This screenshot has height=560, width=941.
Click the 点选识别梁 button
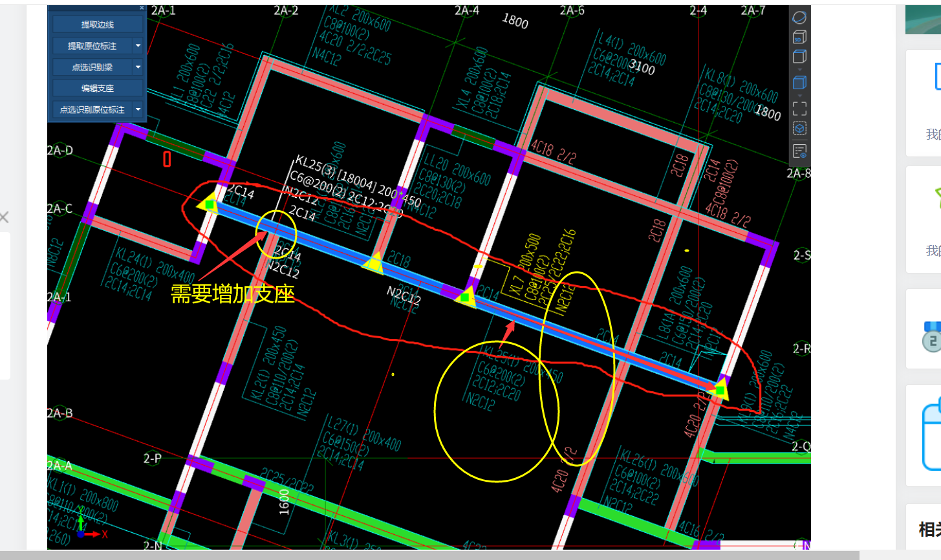point(92,67)
